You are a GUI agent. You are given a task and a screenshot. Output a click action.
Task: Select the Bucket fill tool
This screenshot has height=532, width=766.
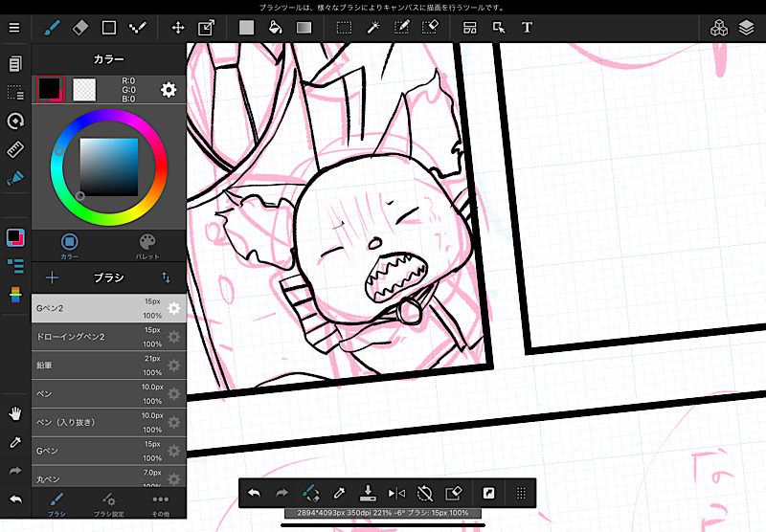click(x=276, y=28)
